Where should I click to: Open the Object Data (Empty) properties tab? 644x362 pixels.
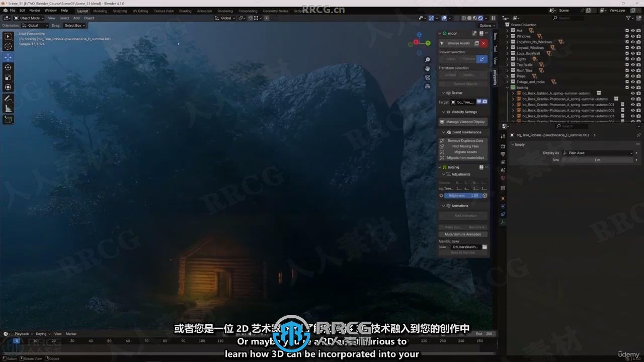pyautogui.click(x=503, y=222)
